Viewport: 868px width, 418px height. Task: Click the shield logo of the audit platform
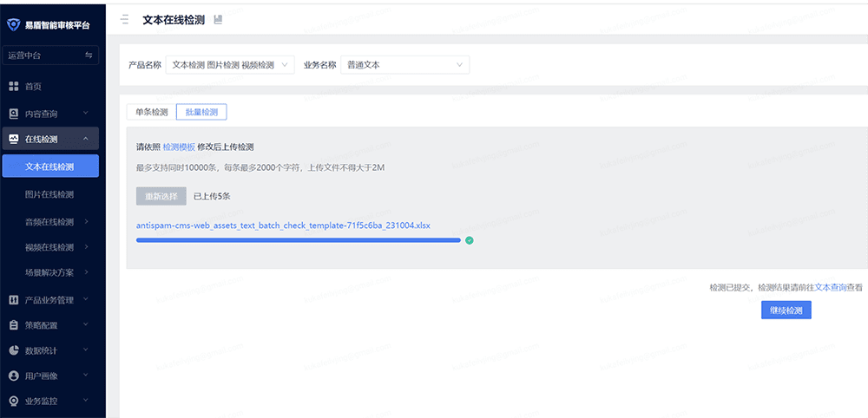[13, 24]
